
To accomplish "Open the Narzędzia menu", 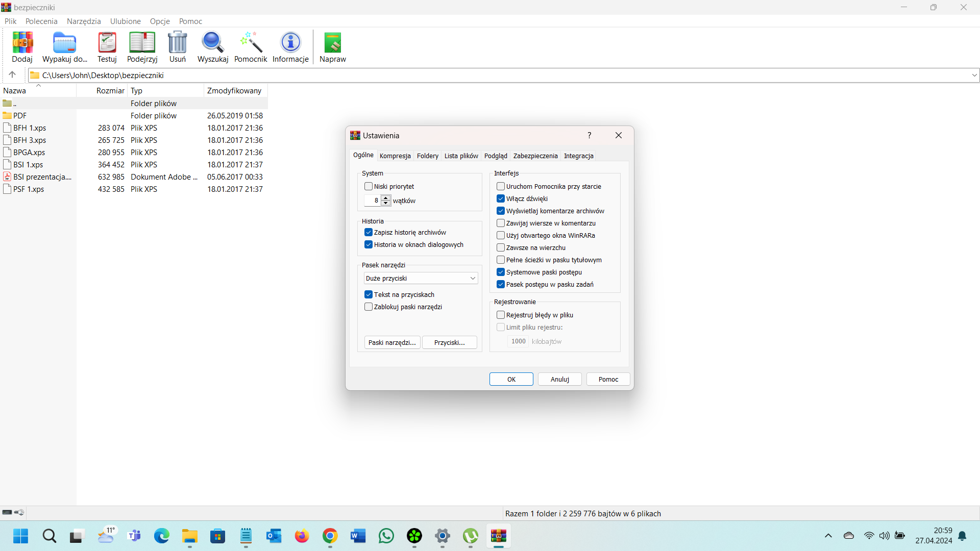I will 84,21.
